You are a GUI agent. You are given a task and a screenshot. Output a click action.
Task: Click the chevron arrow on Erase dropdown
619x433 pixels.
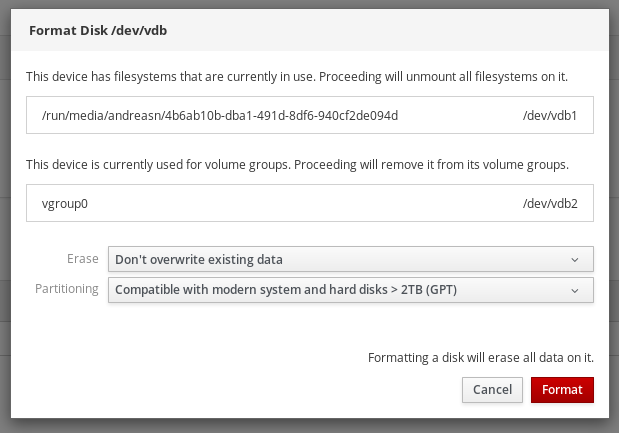pos(574,259)
